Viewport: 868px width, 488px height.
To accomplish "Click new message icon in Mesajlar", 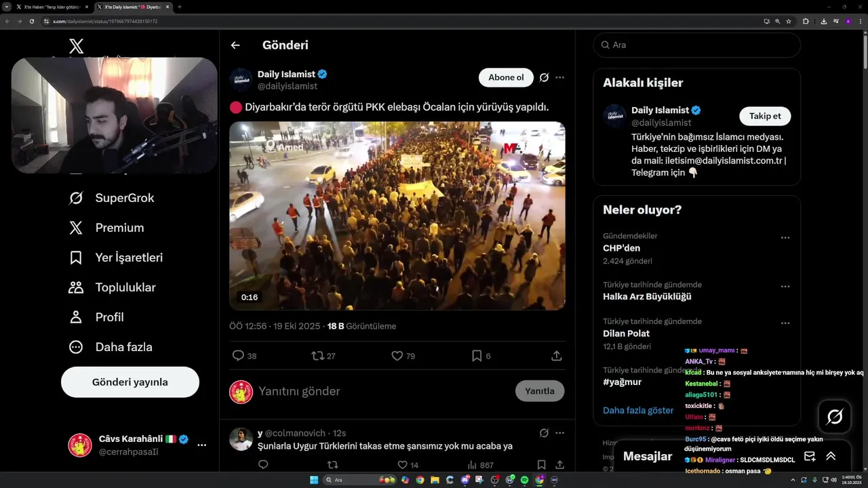I will coord(810,456).
